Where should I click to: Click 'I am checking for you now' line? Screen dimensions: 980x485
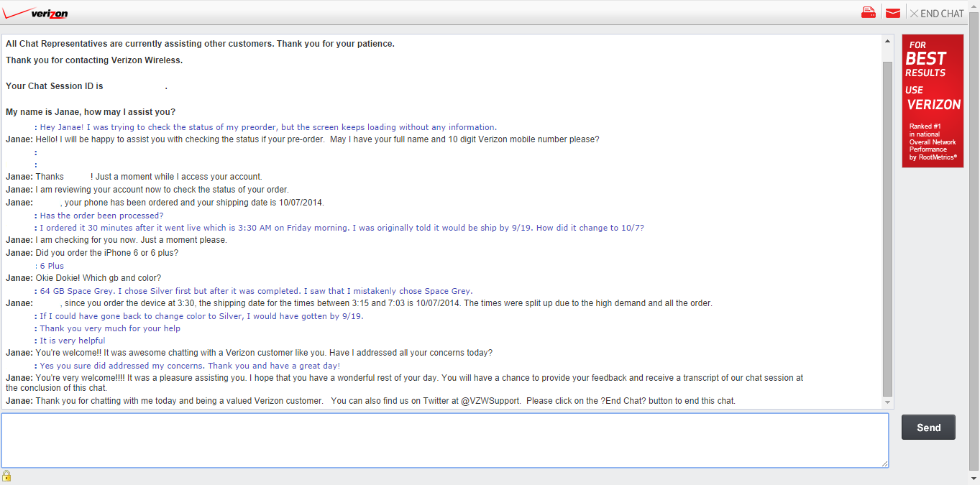click(131, 240)
